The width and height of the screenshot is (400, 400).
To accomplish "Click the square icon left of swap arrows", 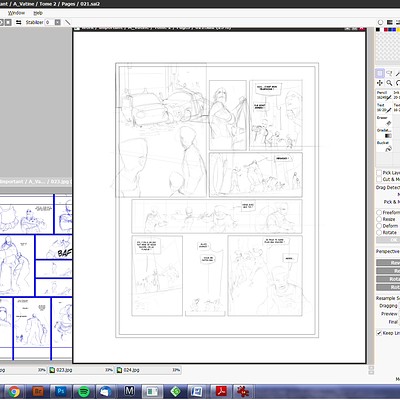I will pyautogui.click(x=8, y=22).
